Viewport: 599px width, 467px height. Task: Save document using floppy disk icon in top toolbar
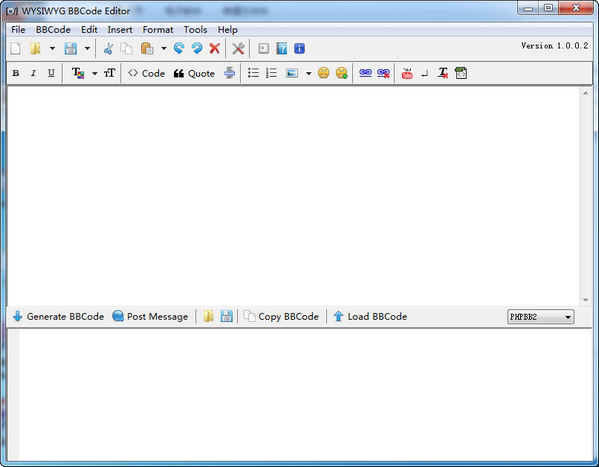click(71, 49)
